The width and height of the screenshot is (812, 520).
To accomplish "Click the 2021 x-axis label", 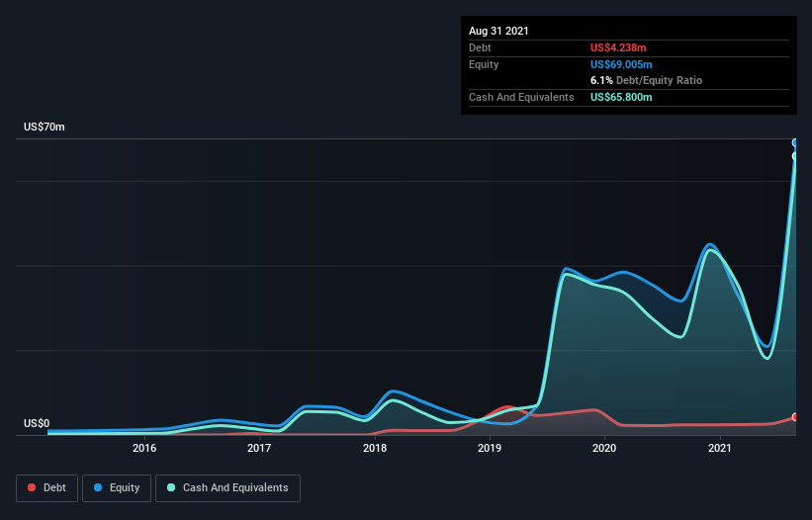I will pos(720,448).
